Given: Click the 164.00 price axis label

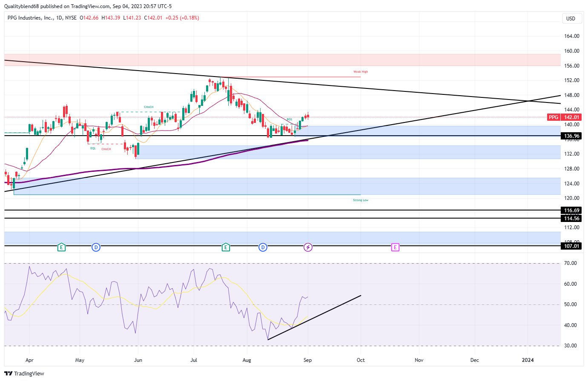Looking at the screenshot, I should pyautogui.click(x=572, y=36).
